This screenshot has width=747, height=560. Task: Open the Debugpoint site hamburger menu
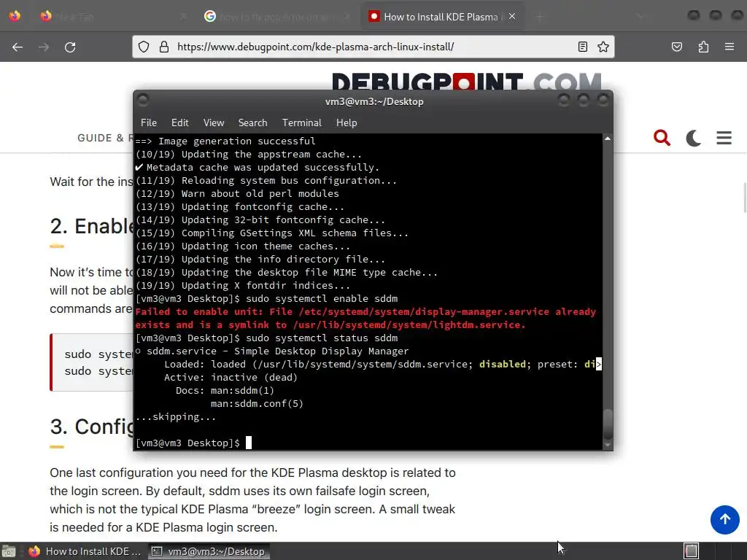coord(724,138)
